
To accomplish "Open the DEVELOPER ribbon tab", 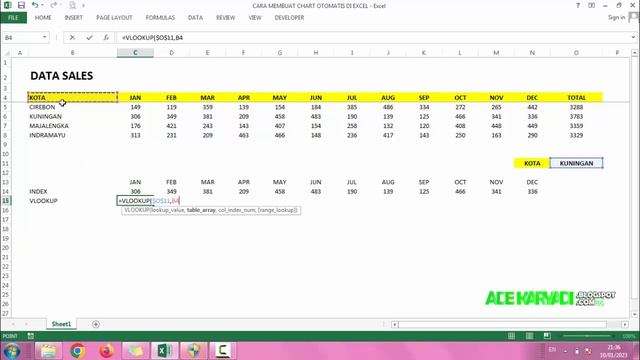I will point(289,18).
